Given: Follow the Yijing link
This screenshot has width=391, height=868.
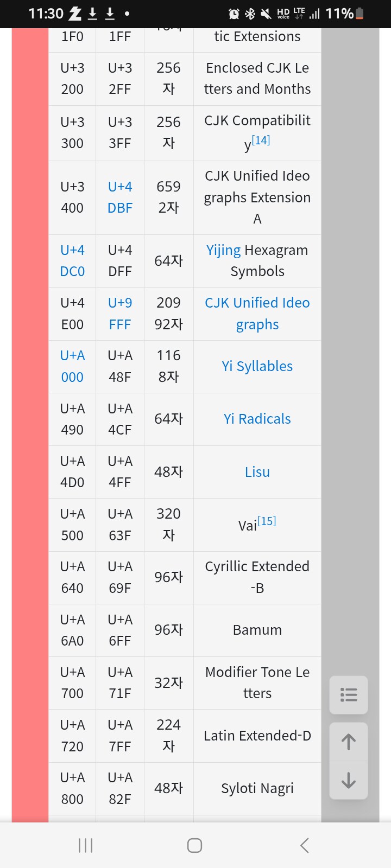Looking at the screenshot, I should 223,250.
